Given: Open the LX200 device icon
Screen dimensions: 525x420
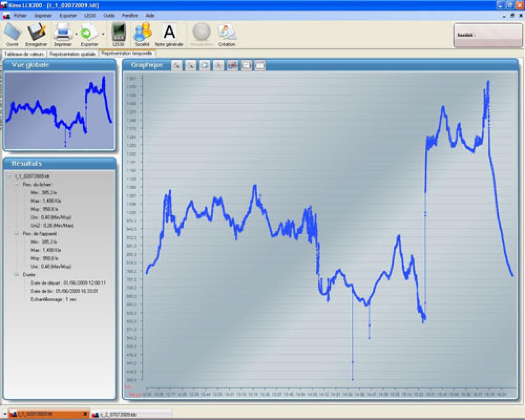Looking at the screenshot, I should click(118, 32).
